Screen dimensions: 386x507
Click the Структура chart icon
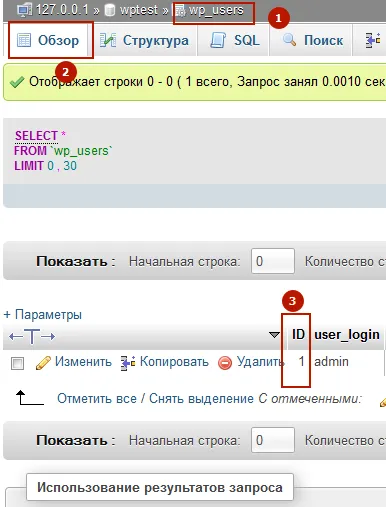tap(108, 40)
